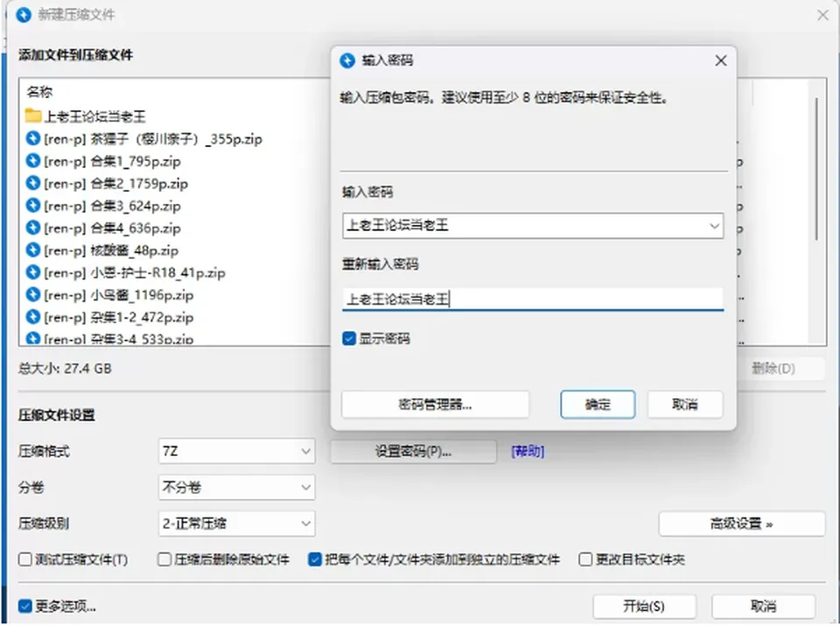The height and width of the screenshot is (625, 840).
Task: Click the 确定 button
Action: [x=598, y=404]
